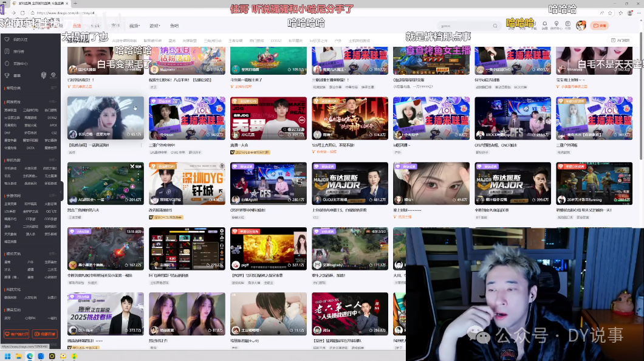Open the browser three-dot menu
644x361 pixels.
[x=639, y=13]
